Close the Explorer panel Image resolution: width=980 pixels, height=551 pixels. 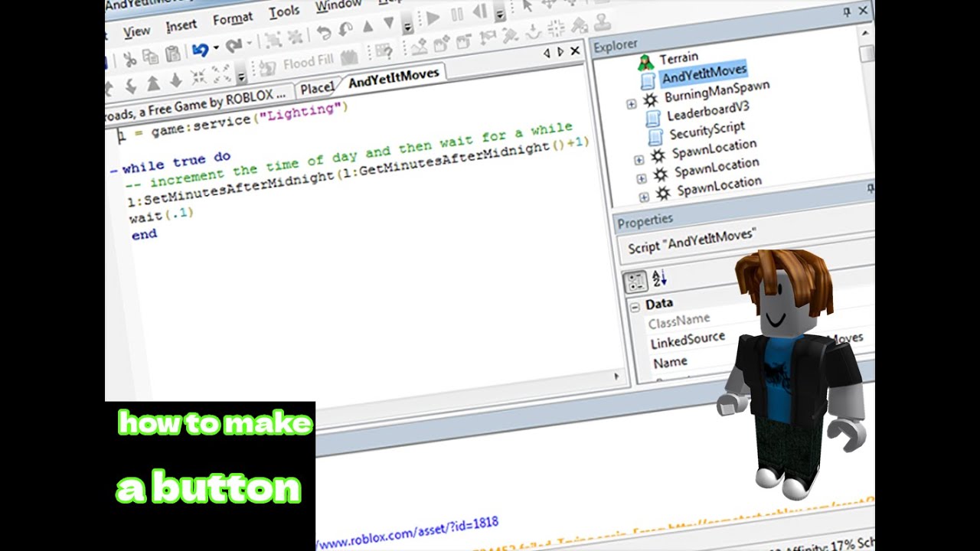(x=863, y=11)
